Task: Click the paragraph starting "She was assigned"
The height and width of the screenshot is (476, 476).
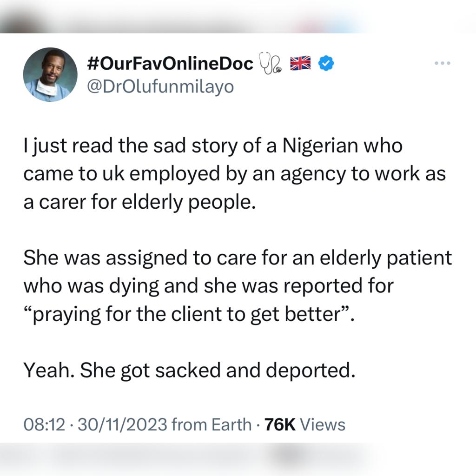Action: tap(237, 285)
